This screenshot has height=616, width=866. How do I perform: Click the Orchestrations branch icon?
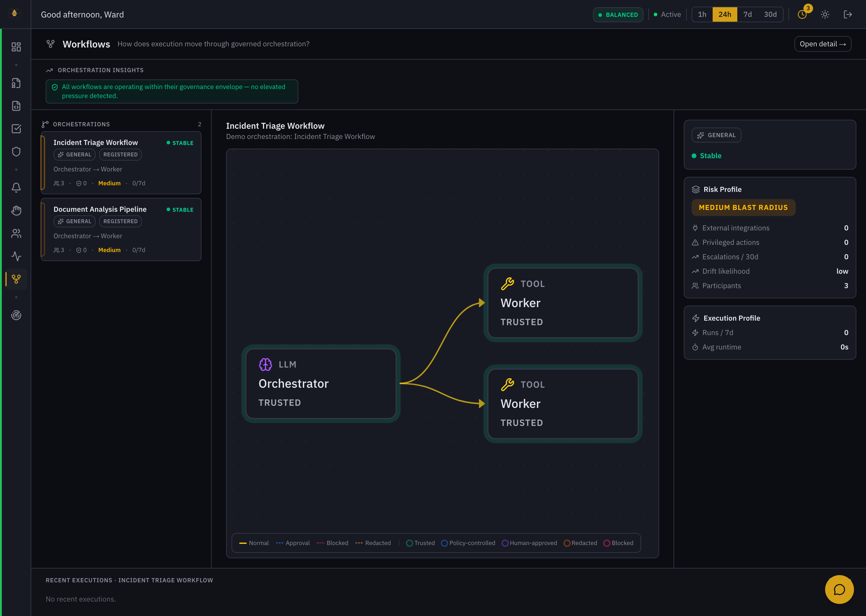[x=45, y=125]
